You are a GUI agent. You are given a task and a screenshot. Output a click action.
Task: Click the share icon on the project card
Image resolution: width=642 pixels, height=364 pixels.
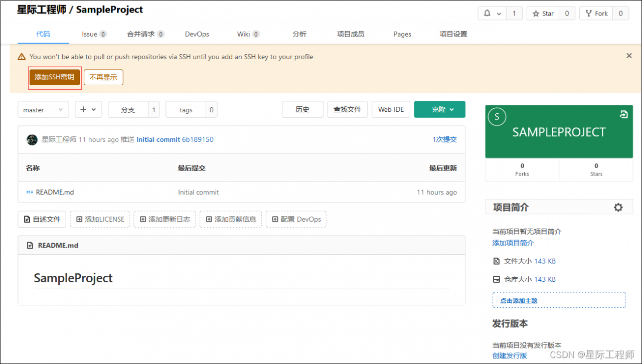pyautogui.click(x=624, y=114)
